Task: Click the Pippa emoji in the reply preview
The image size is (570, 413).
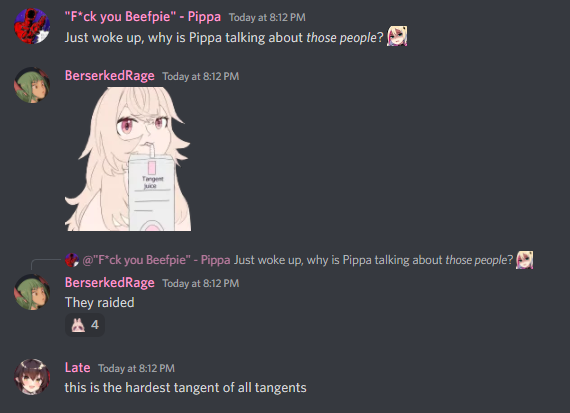Action: (x=524, y=260)
